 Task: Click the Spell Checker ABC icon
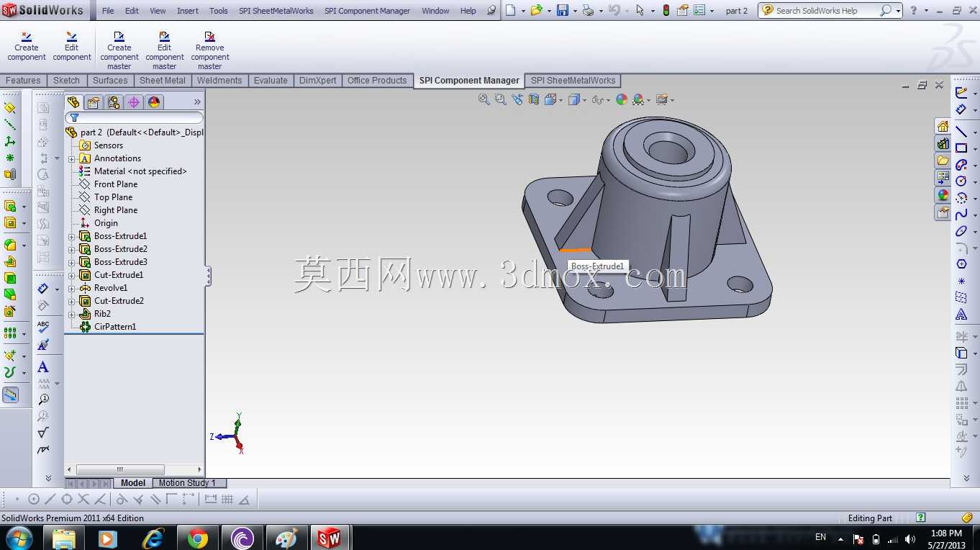pos(43,328)
